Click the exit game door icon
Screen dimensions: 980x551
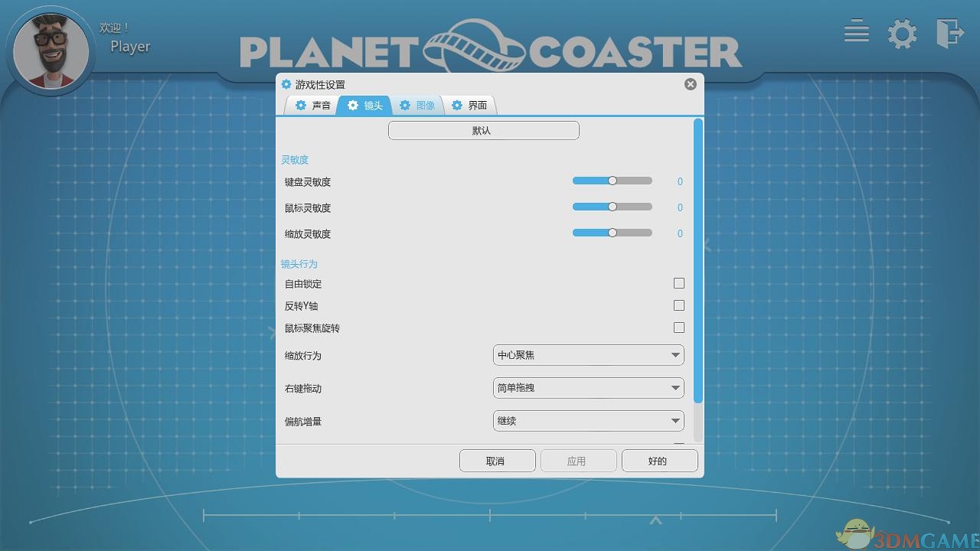point(949,34)
